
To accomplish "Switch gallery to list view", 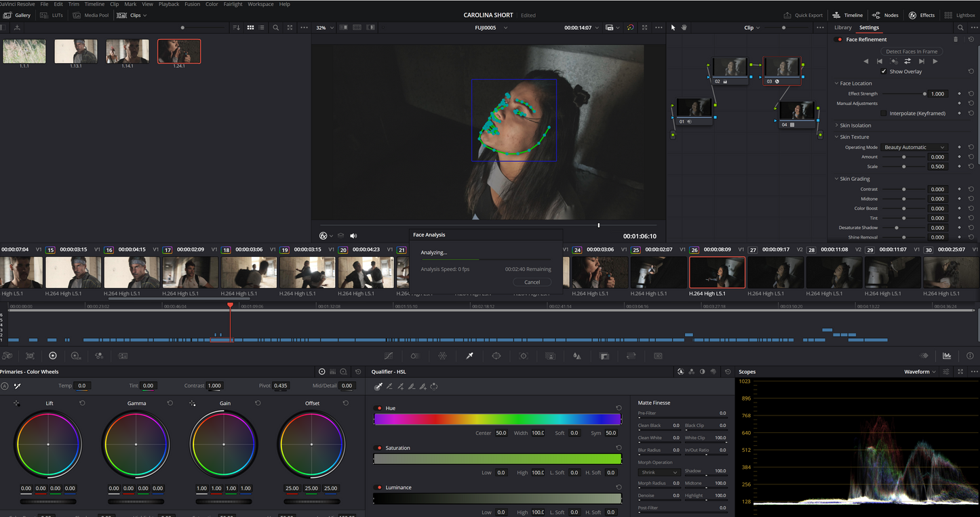I will pyautogui.click(x=261, y=28).
